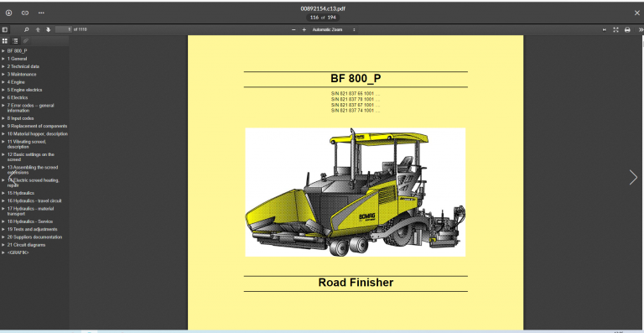Open '17 Hydraulics - material transport'
Image resolution: width=644 pixels, height=333 pixels.
pos(30,211)
